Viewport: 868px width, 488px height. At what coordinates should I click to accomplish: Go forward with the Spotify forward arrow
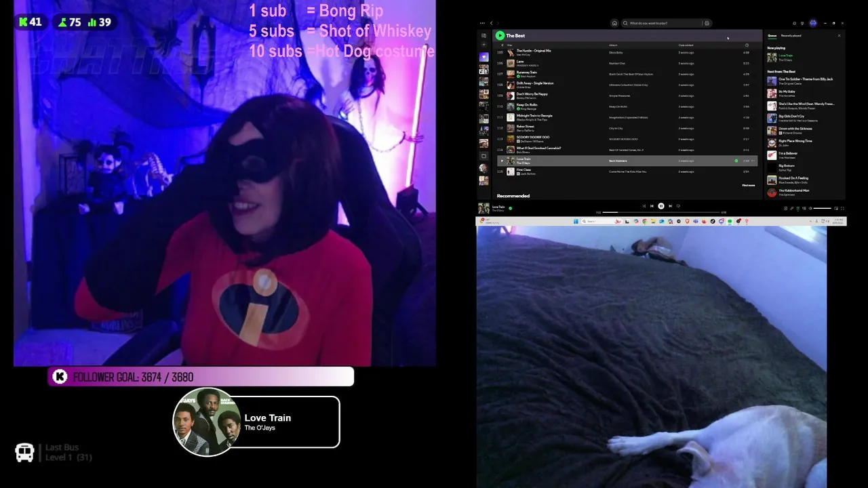pos(498,23)
